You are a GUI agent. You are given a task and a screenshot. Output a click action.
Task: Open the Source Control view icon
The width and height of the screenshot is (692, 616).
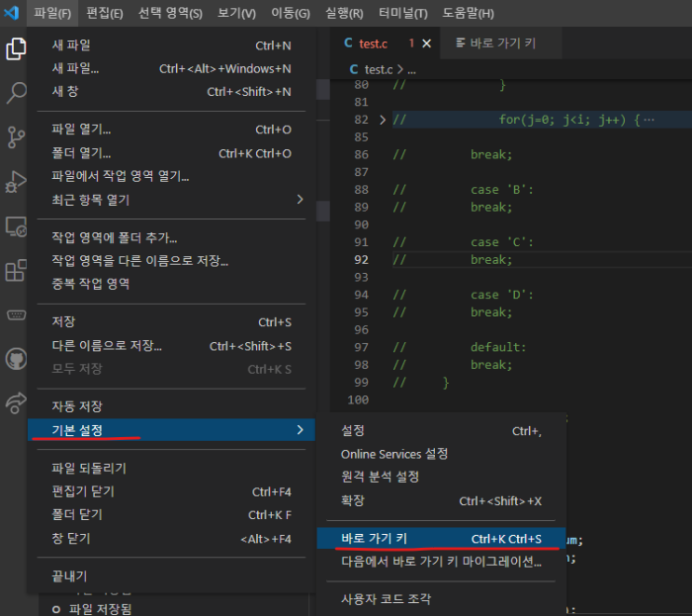(x=16, y=136)
